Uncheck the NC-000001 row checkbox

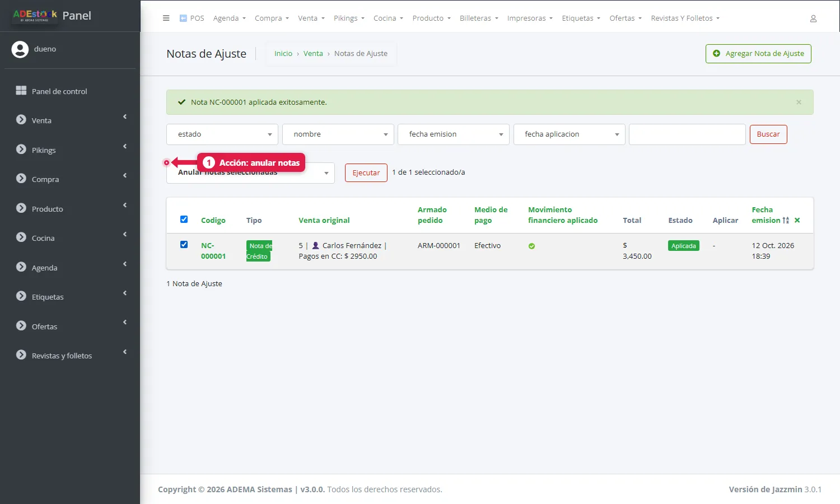coord(184,244)
